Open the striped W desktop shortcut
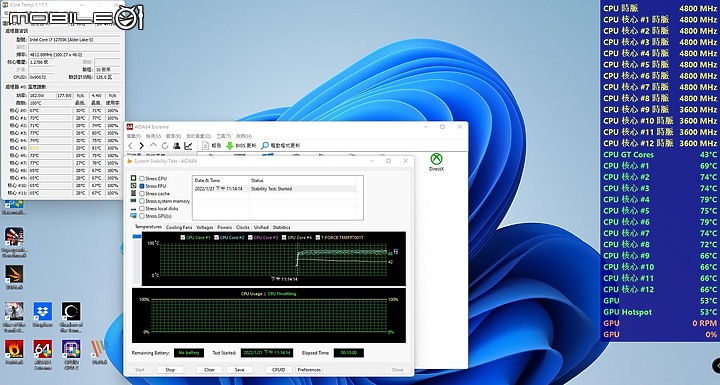 coord(99,349)
